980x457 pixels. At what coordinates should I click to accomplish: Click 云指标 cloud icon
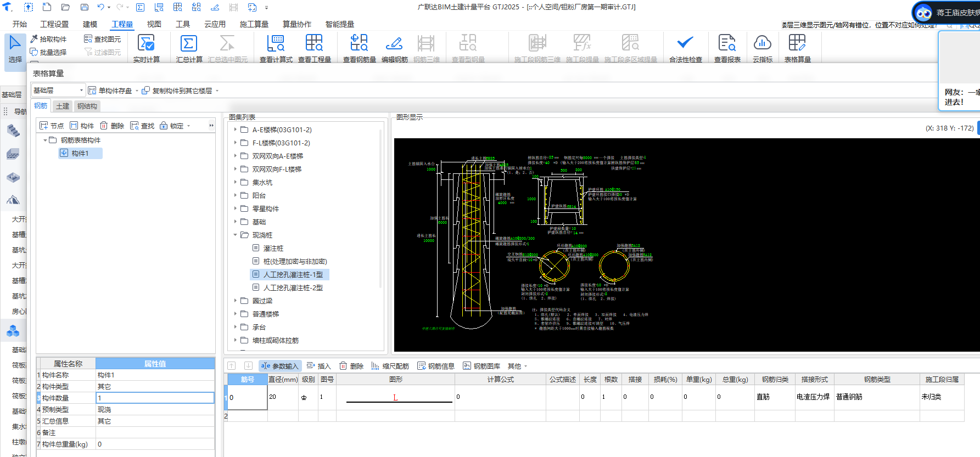coord(763,43)
